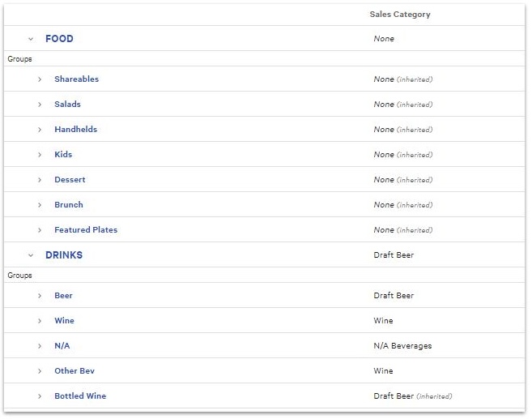Click N/A Beverages sales category value

coord(402,346)
